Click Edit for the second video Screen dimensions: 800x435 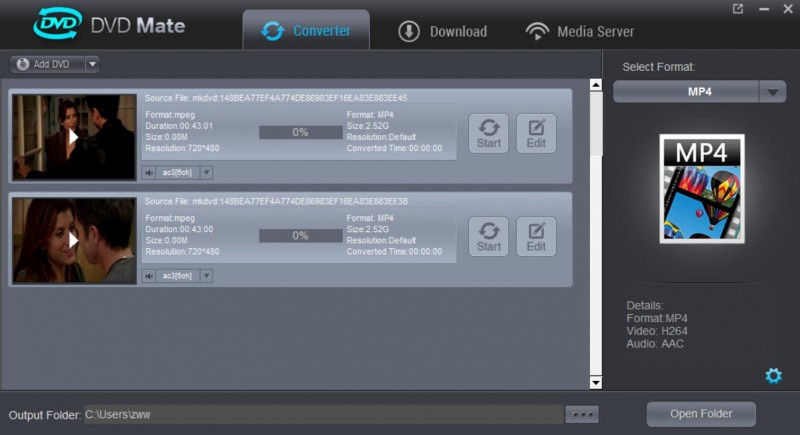536,237
